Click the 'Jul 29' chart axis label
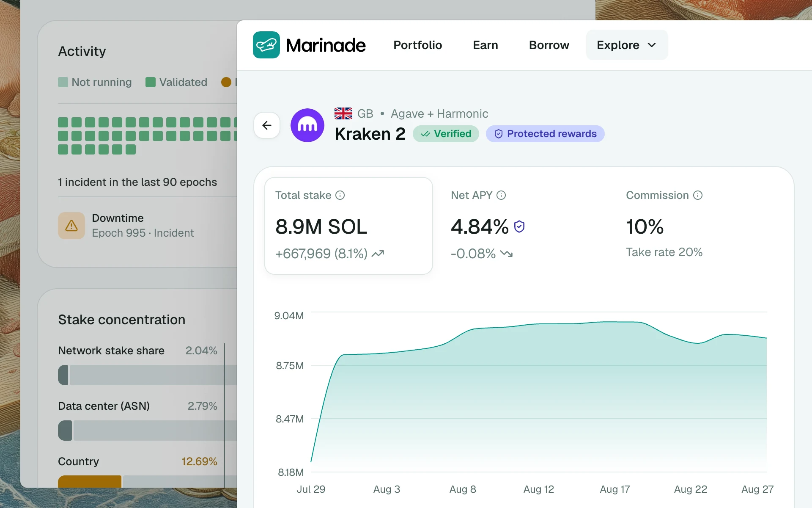Screen dimensions: 812x508 pyautogui.click(x=311, y=489)
